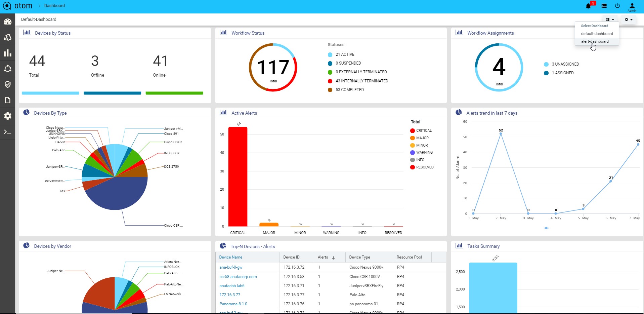
Task: Click the Top-N Devices pie icon
Action: 223,246
